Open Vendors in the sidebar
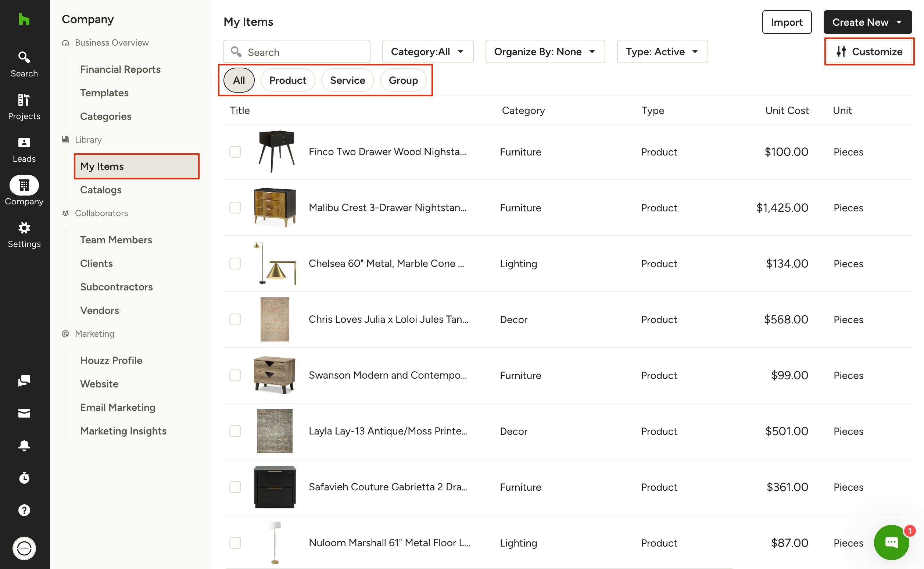The height and width of the screenshot is (569, 924). pos(99,311)
